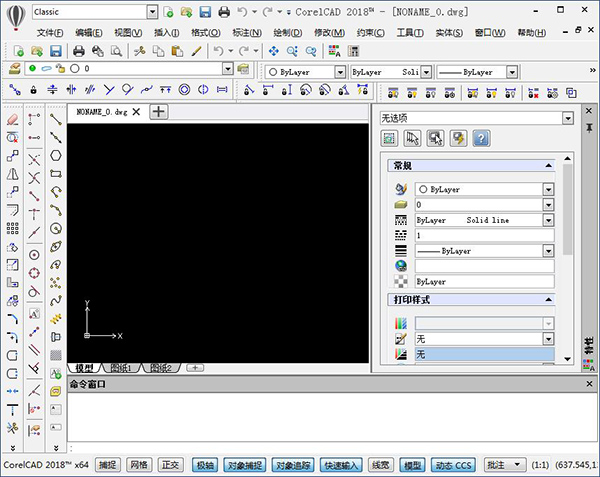This screenshot has width=600, height=477.
Task: Click the transparency ByLayer field
Action: coord(484,282)
